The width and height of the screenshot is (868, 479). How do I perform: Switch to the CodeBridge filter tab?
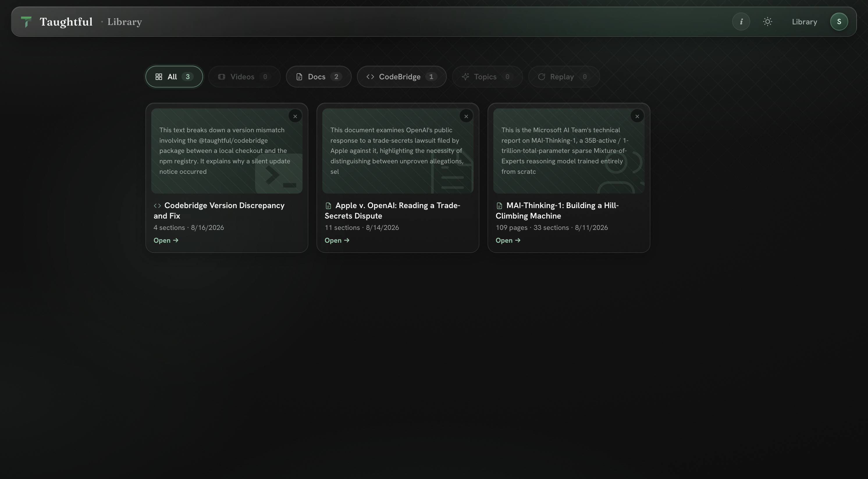click(402, 77)
